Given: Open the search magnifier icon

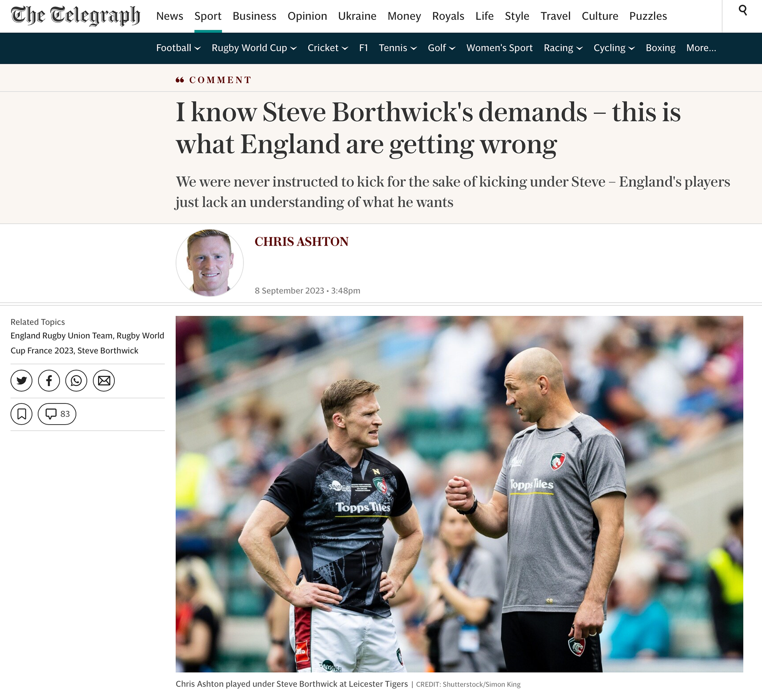Looking at the screenshot, I should 743,11.
